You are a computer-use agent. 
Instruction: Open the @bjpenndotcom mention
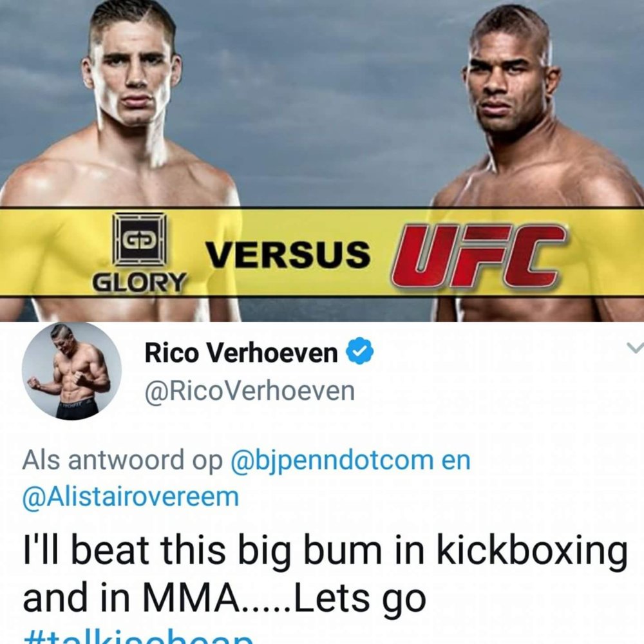click(333, 461)
